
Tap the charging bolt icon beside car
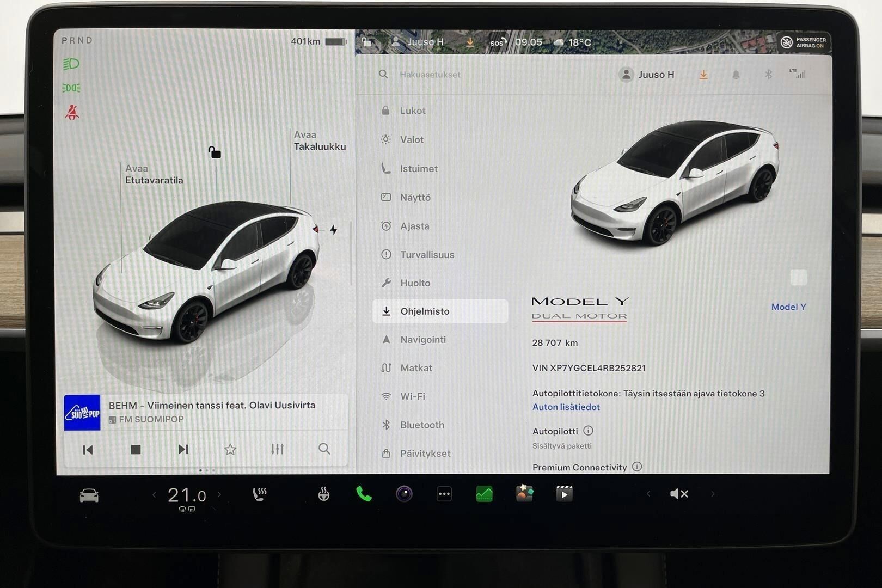(x=334, y=230)
